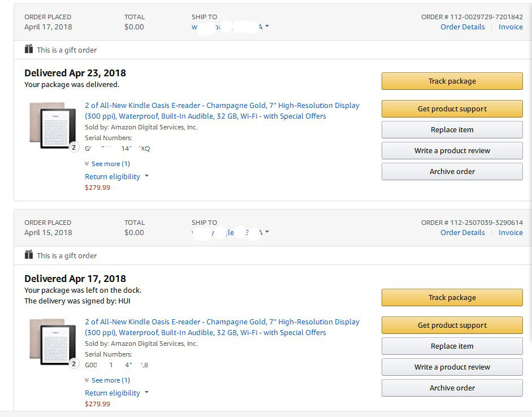Screen dimensions: 532x417
Task: Write a product review for first order
Action: (x=452, y=150)
